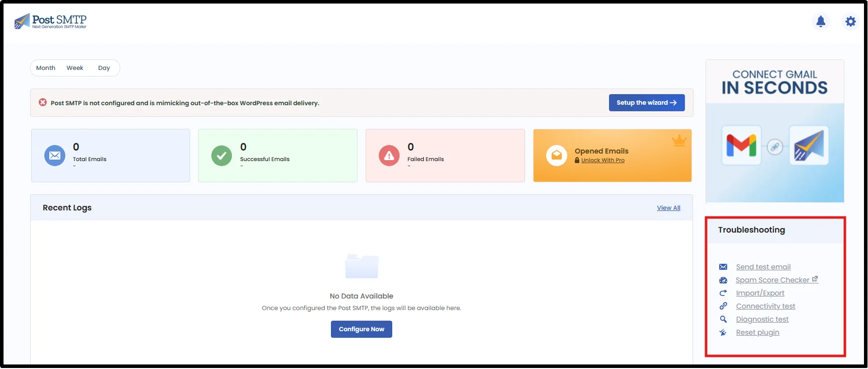Click the Spam Score Checker gauge icon

tap(723, 280)
